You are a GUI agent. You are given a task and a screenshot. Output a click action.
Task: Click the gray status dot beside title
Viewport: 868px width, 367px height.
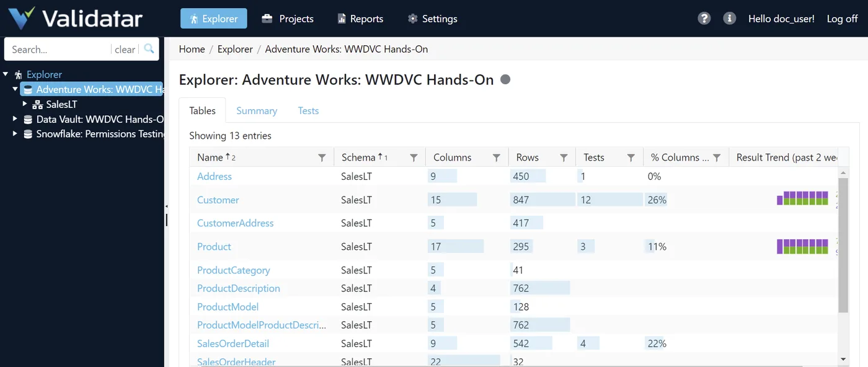(x=505, y=79)
